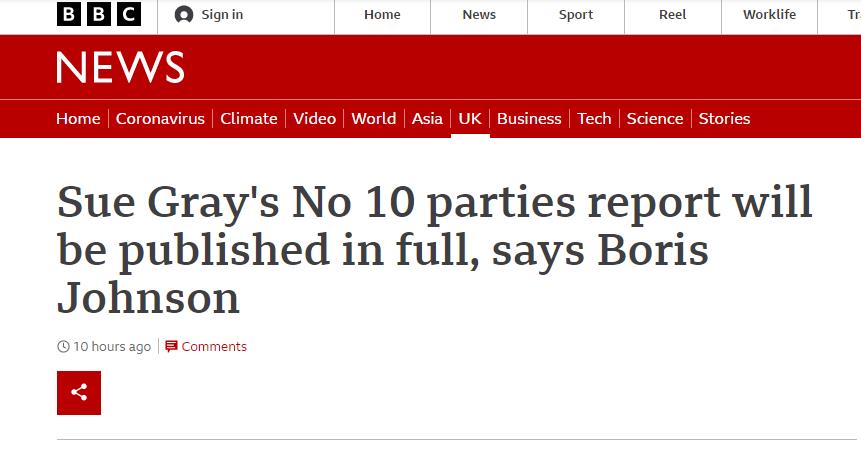Switch to the Business section

[x=529, y=118]
